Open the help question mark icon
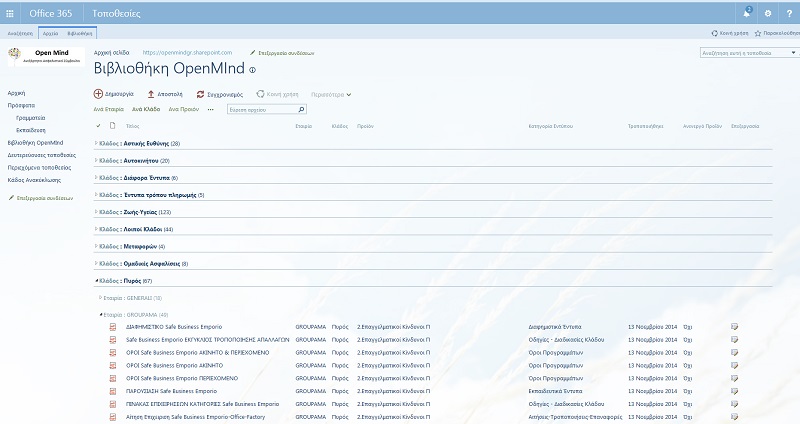Image resolution: width=800 pixels, height=424 pixels. [789, 14]
